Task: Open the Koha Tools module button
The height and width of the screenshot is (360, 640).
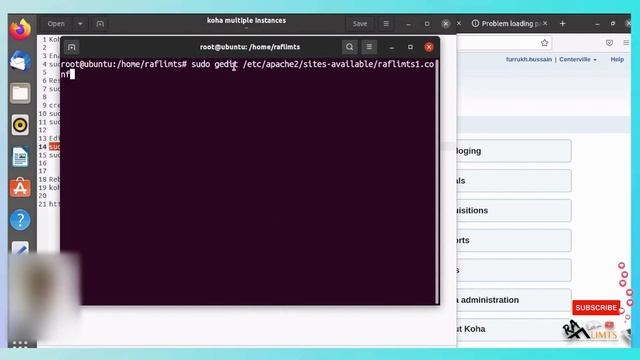Action: 514,270
